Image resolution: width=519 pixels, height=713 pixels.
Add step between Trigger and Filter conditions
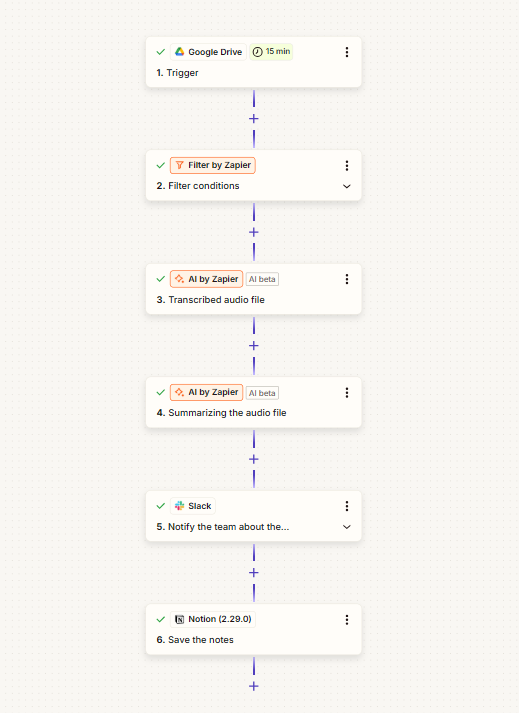pyautogui.click(x=254, y=119)
